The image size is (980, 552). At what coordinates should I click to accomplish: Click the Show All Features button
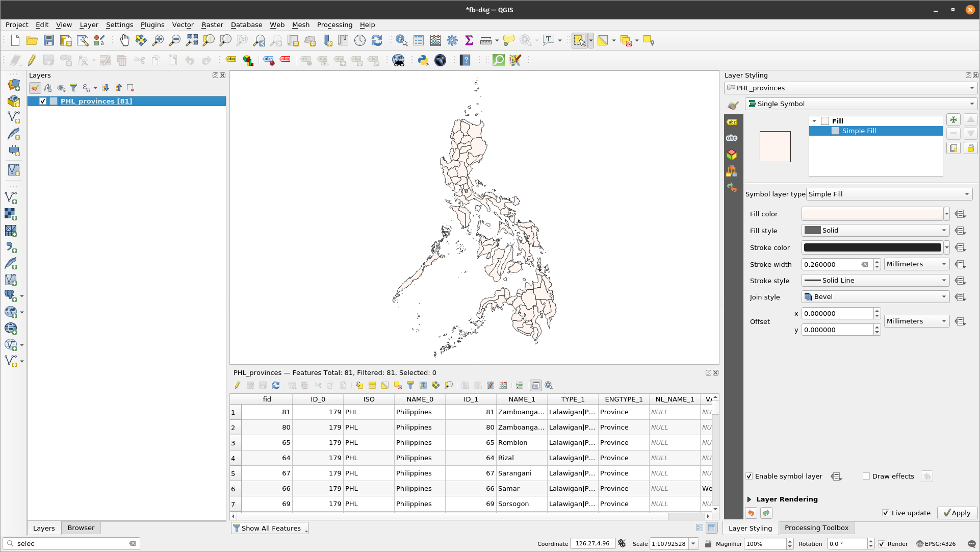coord(270,528)
